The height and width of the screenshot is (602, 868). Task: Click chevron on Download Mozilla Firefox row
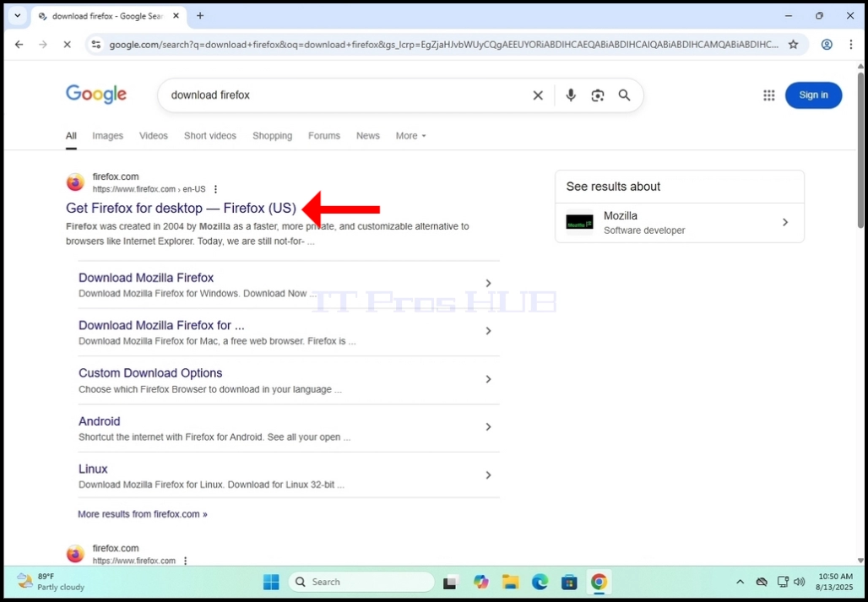488,284
